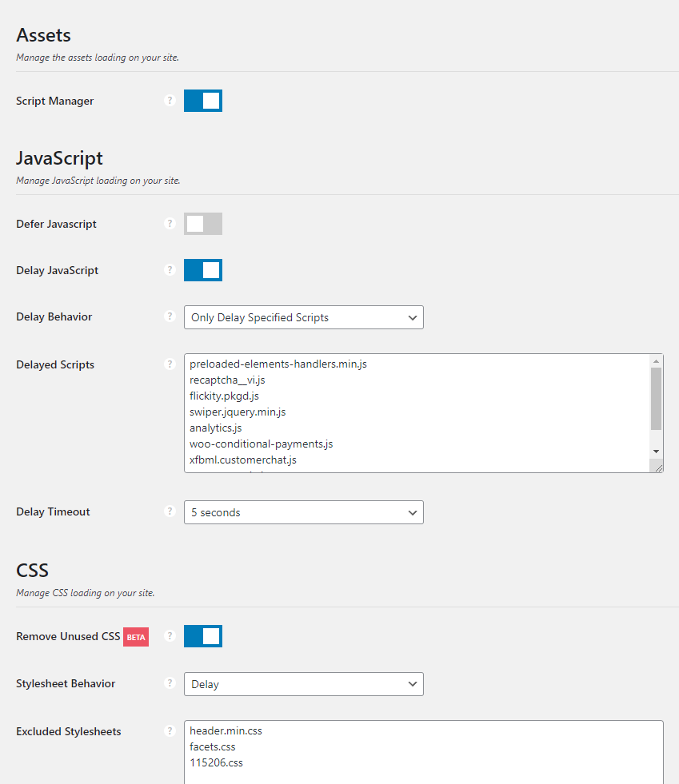The height and width of the screenshot is (784, 679).
Task: Toggle the Script Manager switch off
Action: pos(203,101)
